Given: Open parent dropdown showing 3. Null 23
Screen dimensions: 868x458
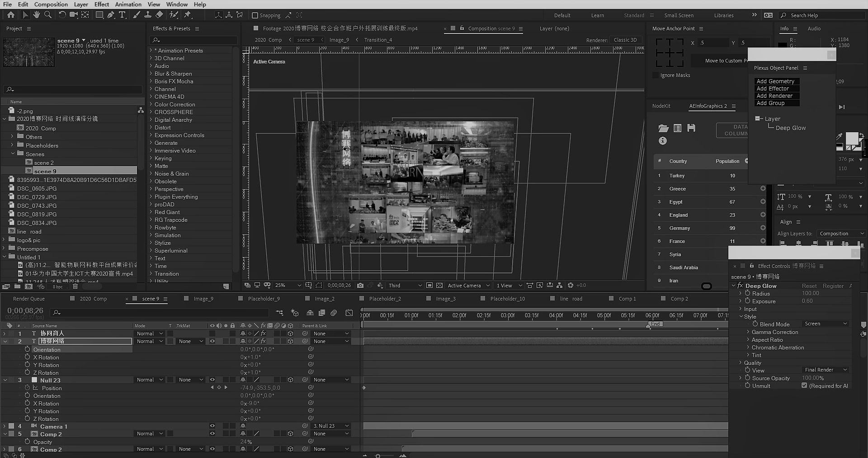Looking at the screenshot, I should tap(331, 426).
